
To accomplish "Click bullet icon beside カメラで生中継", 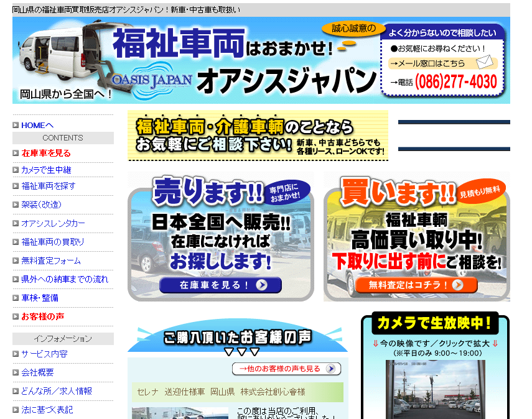I will click(x=16, y=170).
